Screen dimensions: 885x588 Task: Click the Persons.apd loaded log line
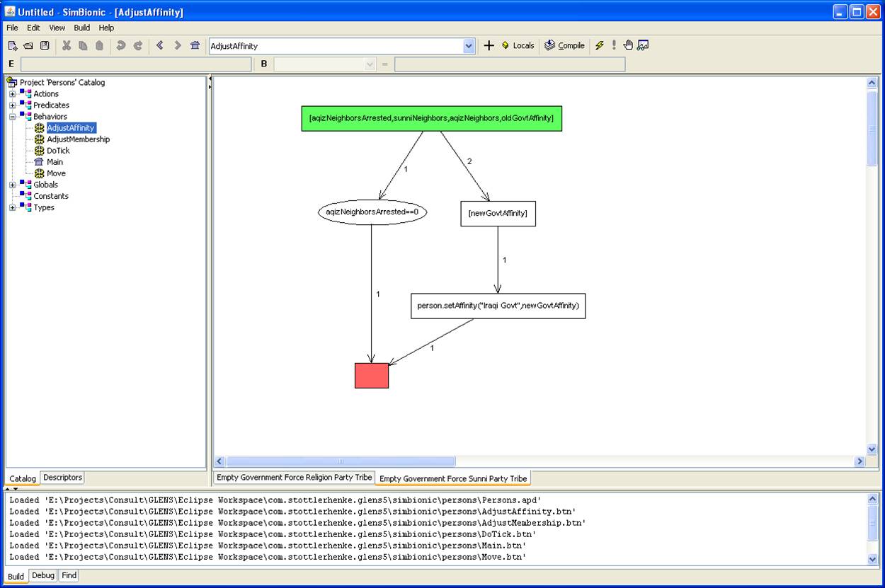pyautogui.click(x=275, y=500)
